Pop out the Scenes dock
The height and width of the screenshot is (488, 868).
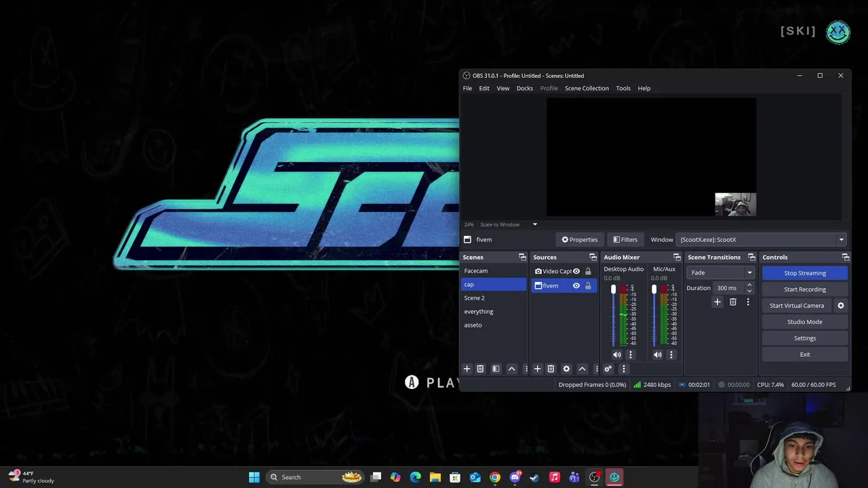[522, 257]
